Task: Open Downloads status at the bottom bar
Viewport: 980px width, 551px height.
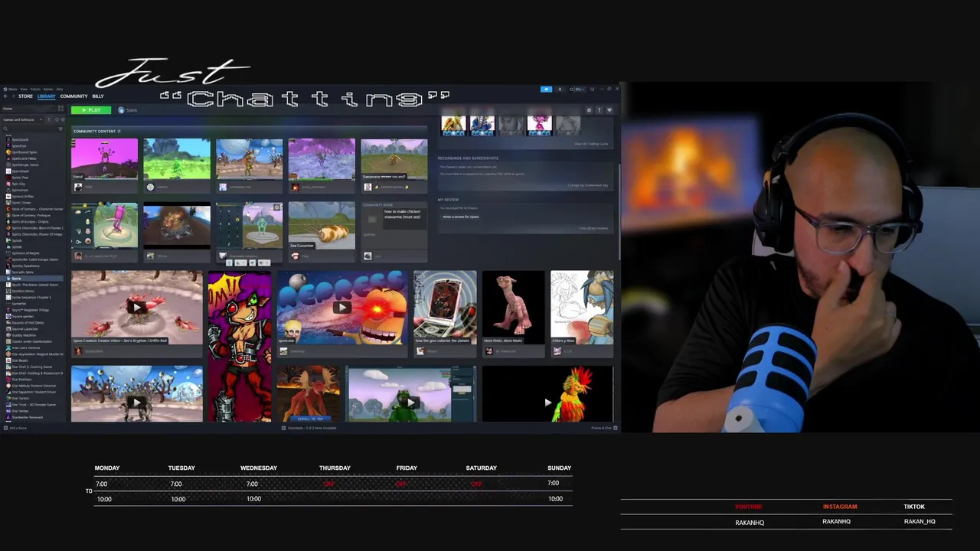Action: click(x=309, y=428)
